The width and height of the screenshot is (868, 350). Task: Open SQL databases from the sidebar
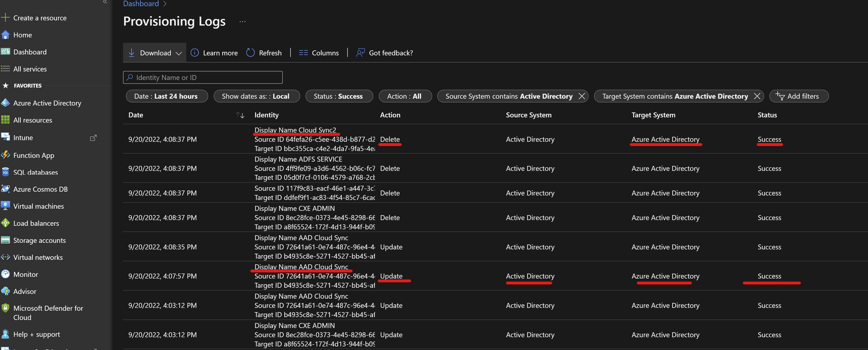[x=35, y=172]
